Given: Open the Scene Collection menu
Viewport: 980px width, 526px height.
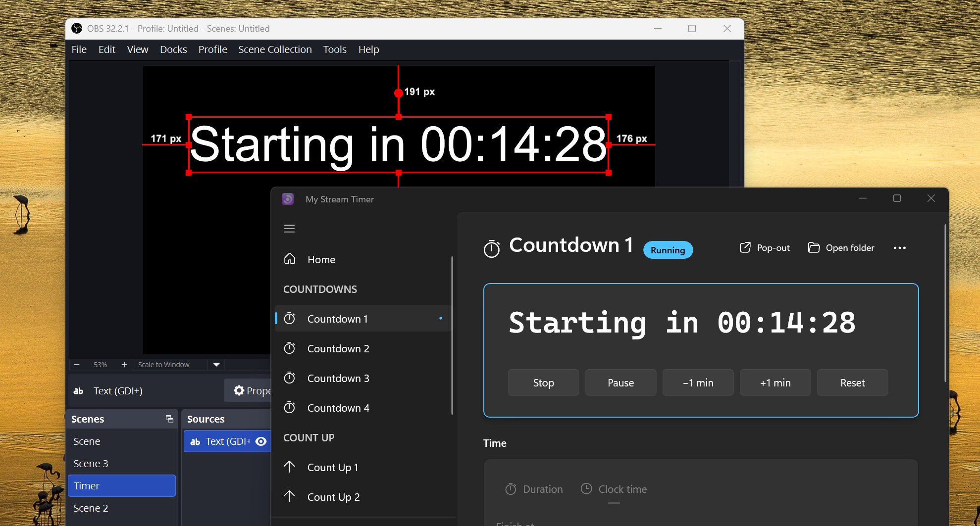Looking at the screenshot, I should click(x=275, y=49).
